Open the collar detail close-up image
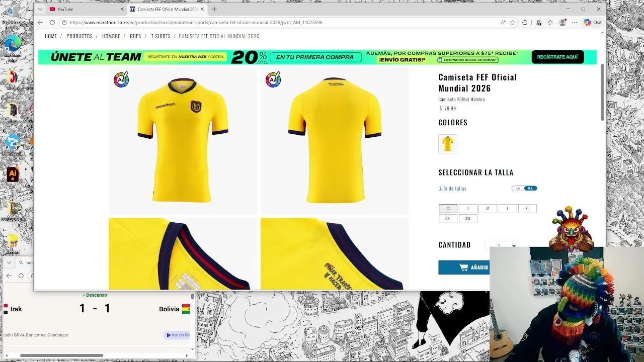 point(183,254)
